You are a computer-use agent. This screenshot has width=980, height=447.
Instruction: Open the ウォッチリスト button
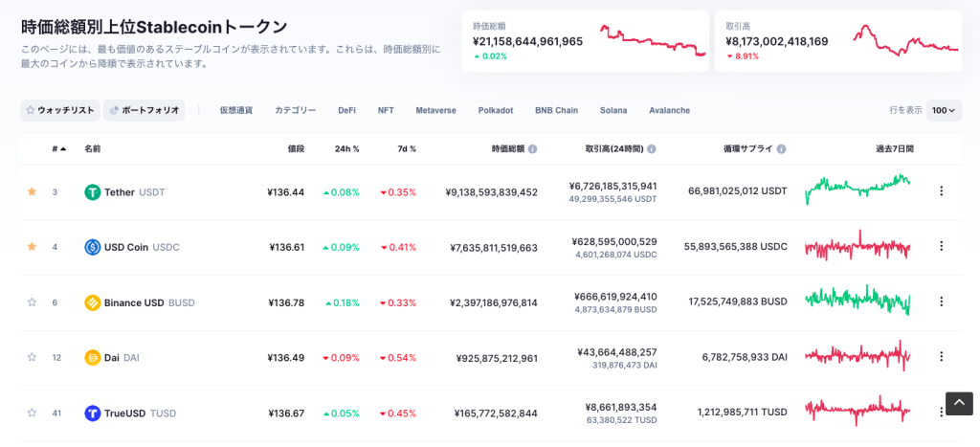(x=60, y=110)
